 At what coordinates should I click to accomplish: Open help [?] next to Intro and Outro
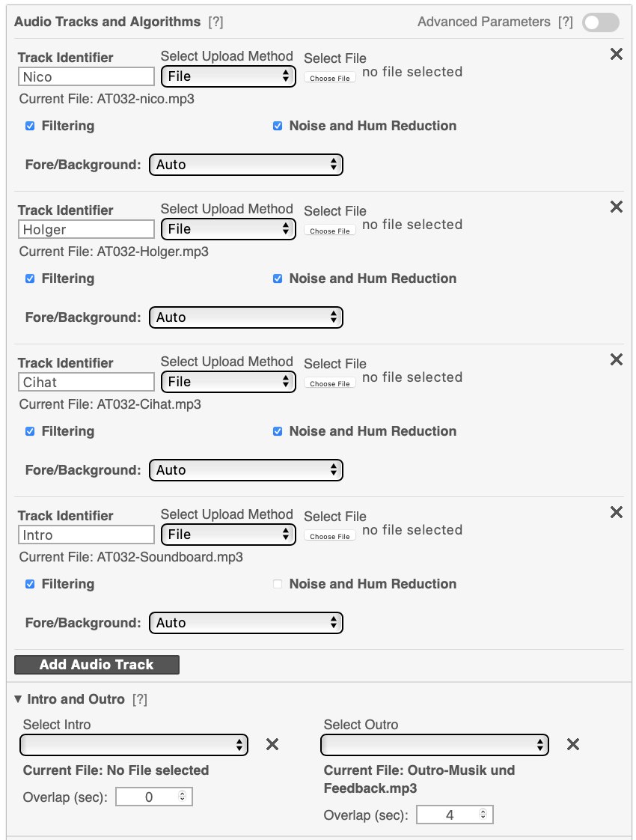[140, 699]
